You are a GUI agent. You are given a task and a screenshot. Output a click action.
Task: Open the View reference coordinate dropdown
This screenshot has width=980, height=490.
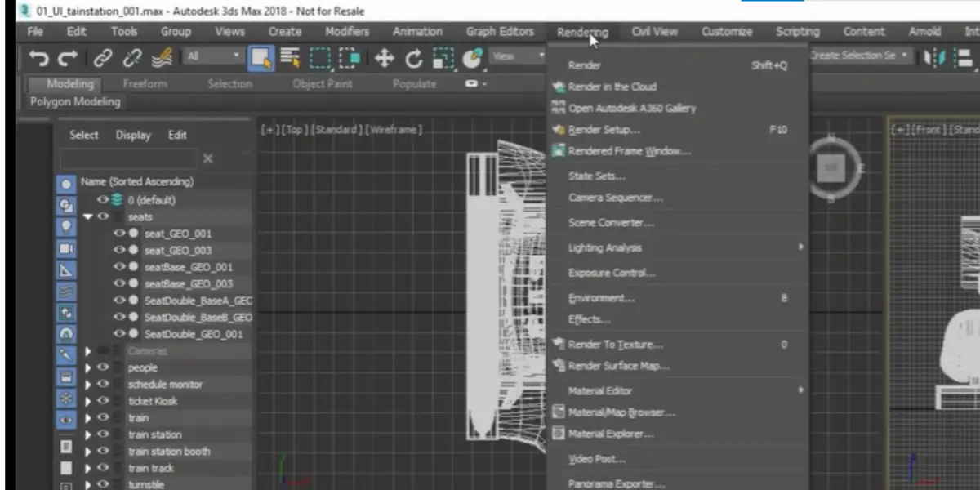518,56
